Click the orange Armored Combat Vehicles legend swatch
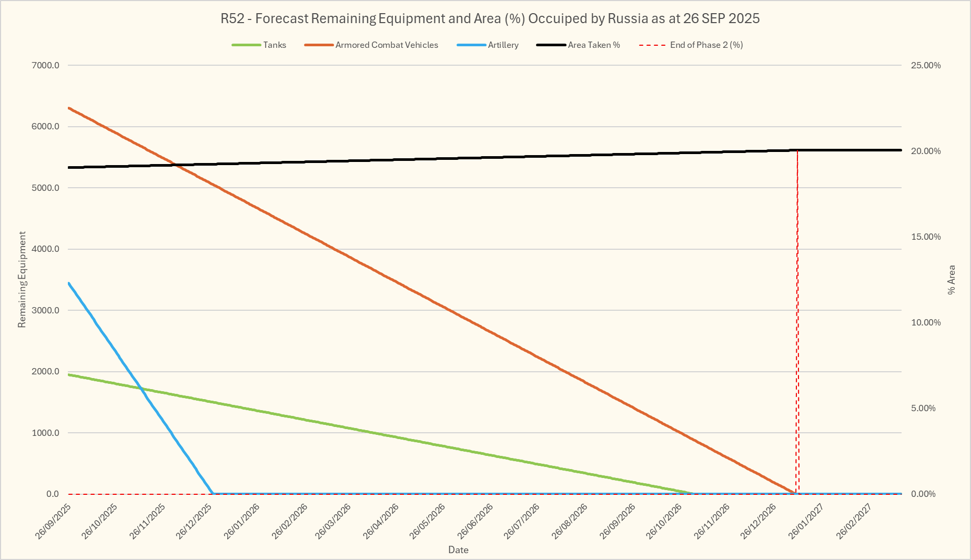 coord(319,45)
